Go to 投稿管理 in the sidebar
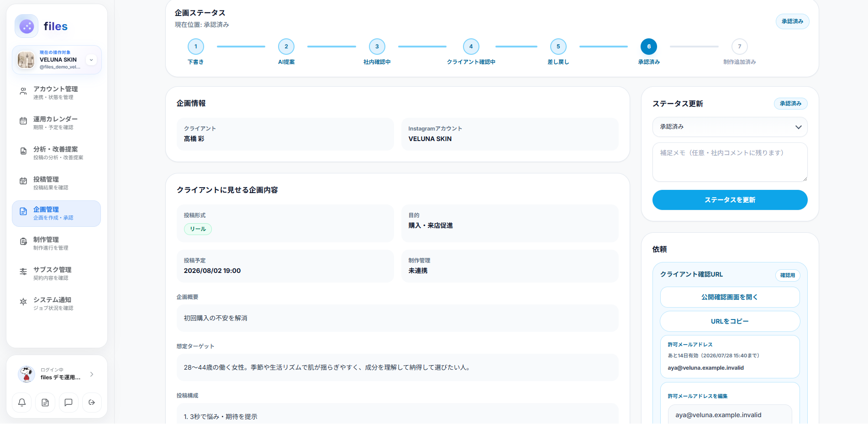 [x=56, y=183]
